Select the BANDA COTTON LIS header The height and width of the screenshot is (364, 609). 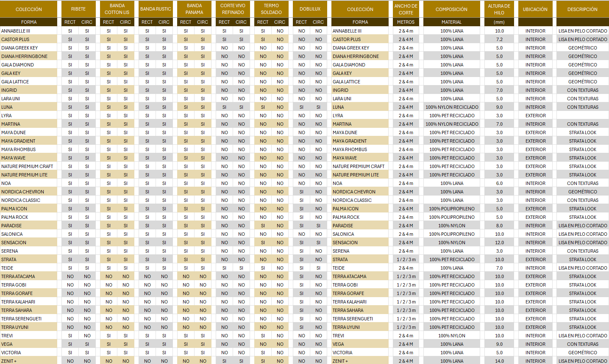click(x=117, y=9)
